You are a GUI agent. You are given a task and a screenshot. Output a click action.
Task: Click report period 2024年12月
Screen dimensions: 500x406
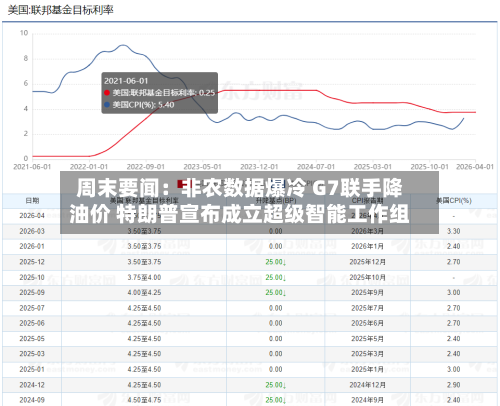click(x=367, y=385)
